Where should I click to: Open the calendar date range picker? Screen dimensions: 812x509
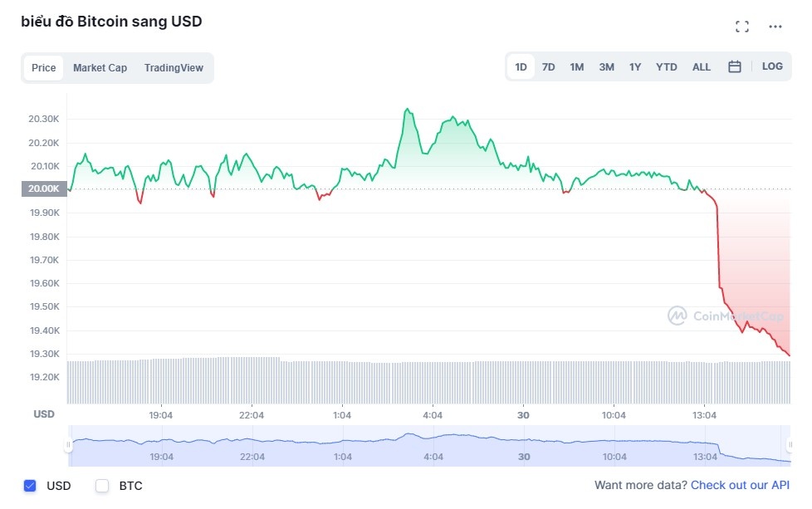734,66
